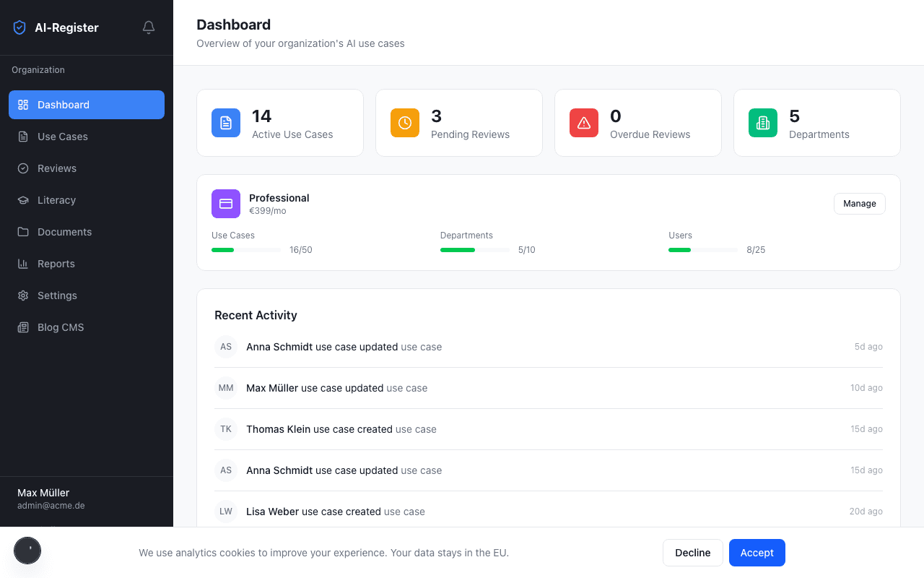Click the Use Cases 16/50 progress bar

tap(246, 249)
